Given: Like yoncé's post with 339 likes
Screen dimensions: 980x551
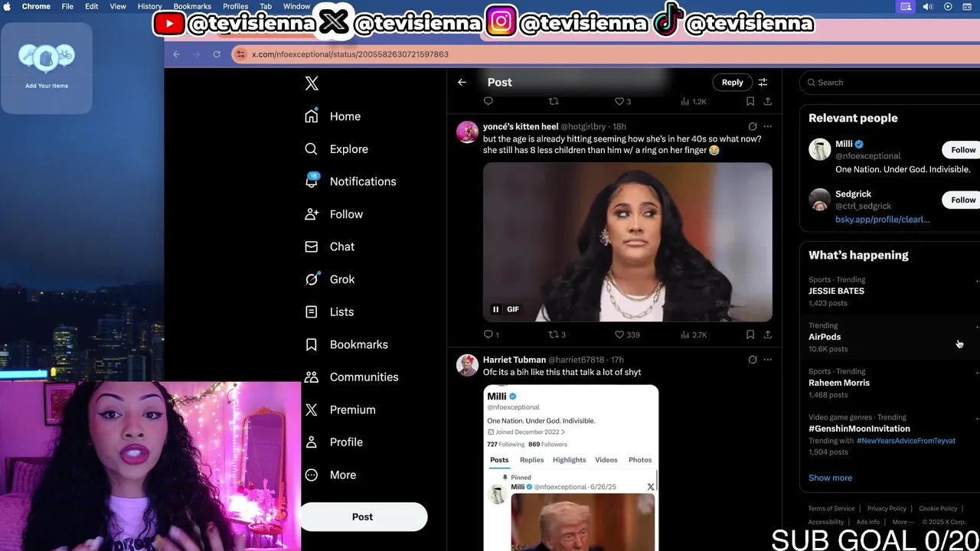Looking at the screenshot, I should [619, 334].
